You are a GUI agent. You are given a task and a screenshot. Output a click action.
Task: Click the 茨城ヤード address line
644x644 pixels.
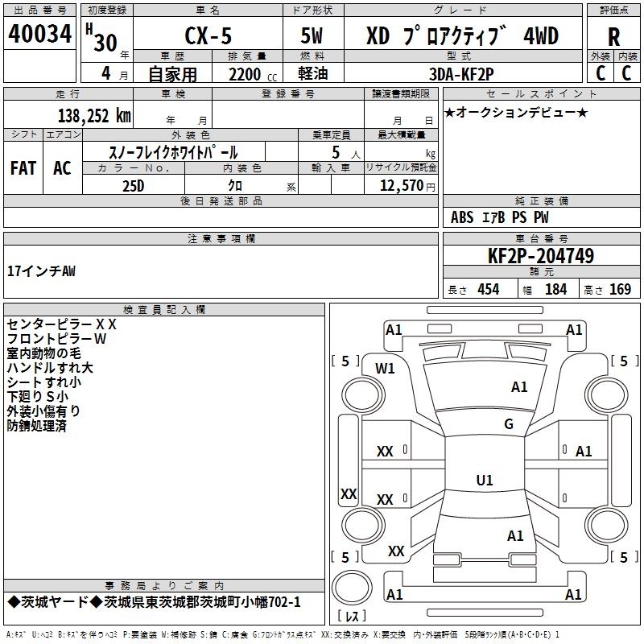click(154, 601)
